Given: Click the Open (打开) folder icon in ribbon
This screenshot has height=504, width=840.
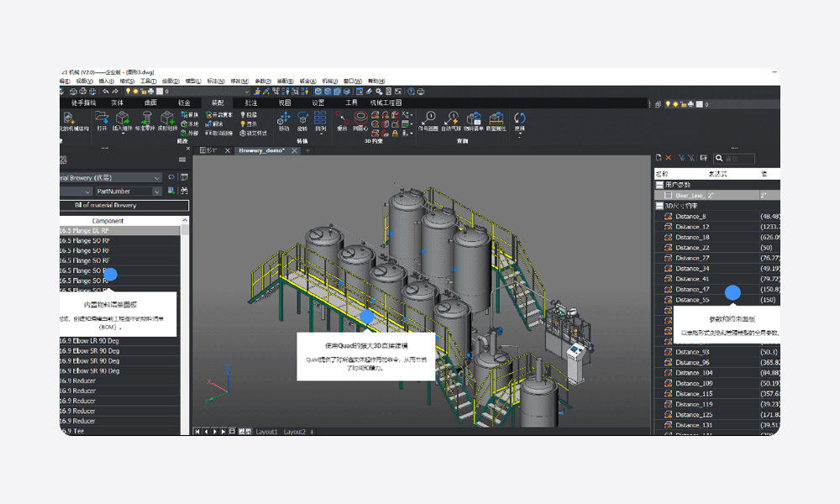Looking at the screenshot, I should tap(102, 118).
